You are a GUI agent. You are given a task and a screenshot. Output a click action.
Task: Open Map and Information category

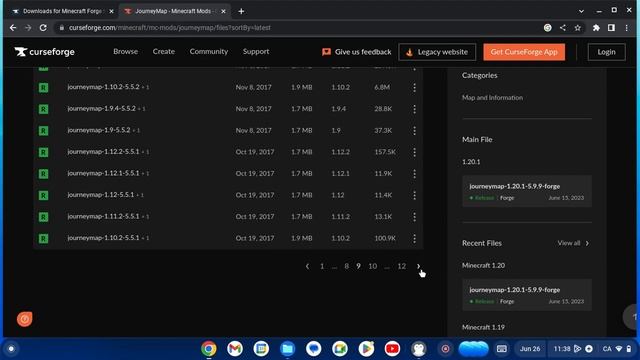pos(492,98)
